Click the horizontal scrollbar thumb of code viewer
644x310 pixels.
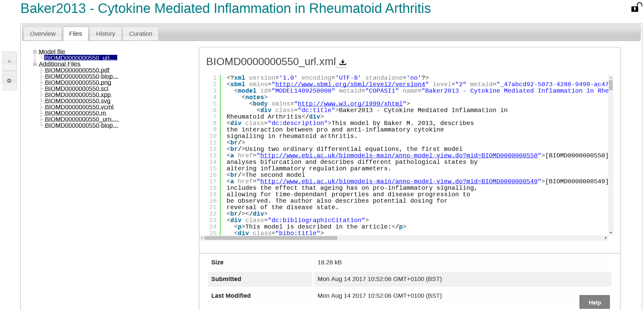pos(271,238)
